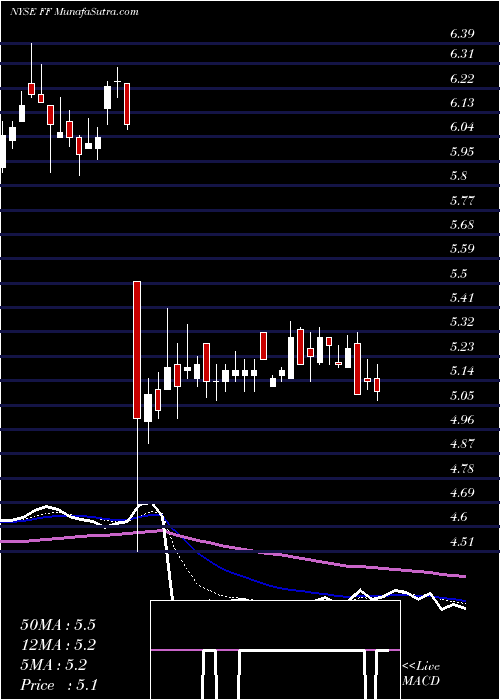Click the 'Price : 5.1' readout

coord(58,685)
